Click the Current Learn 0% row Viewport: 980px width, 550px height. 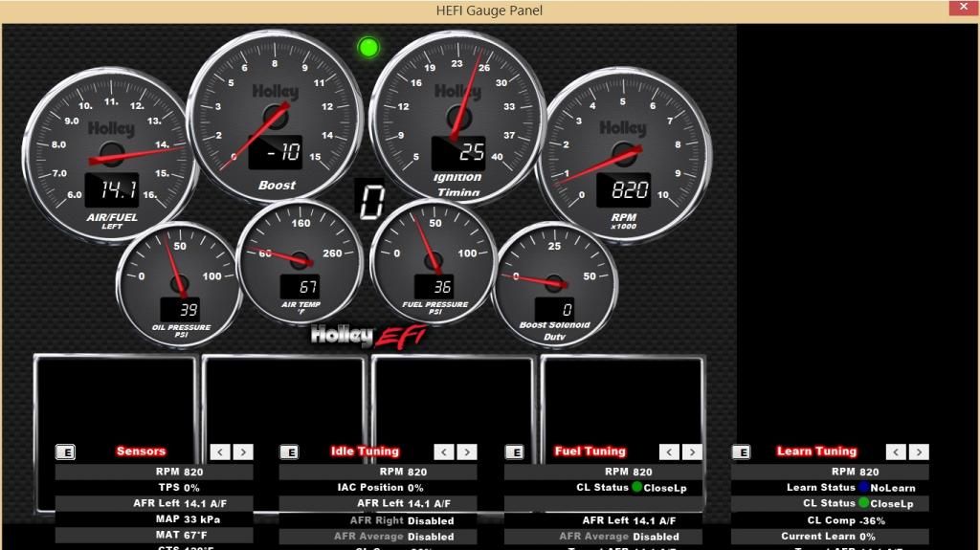tap(830, 537)
